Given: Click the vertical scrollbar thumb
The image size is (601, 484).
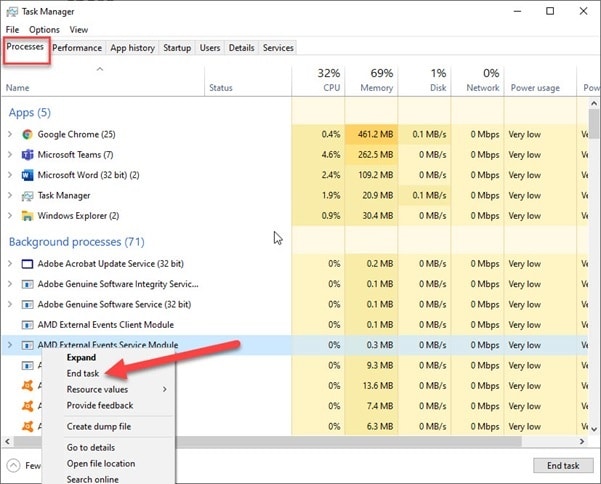Looking at the screenshot, I should pyautogui.click(x=594, y=123).
